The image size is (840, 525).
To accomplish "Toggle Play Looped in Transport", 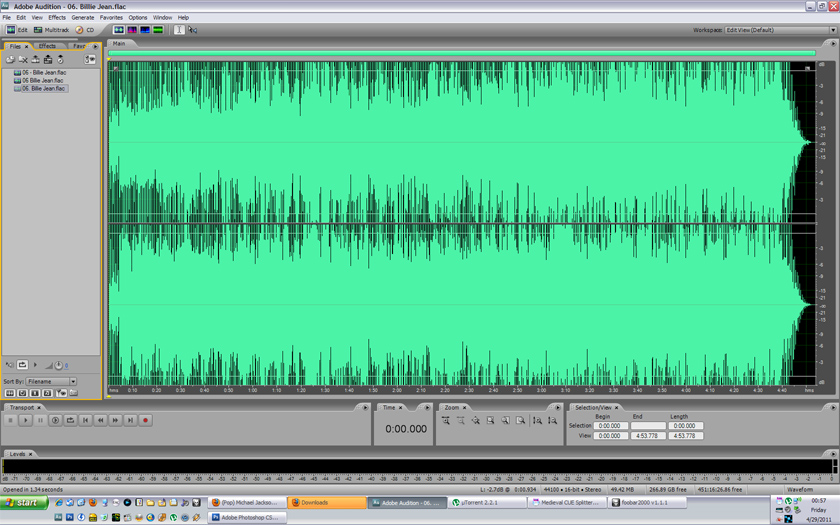I will coord(70,421).
